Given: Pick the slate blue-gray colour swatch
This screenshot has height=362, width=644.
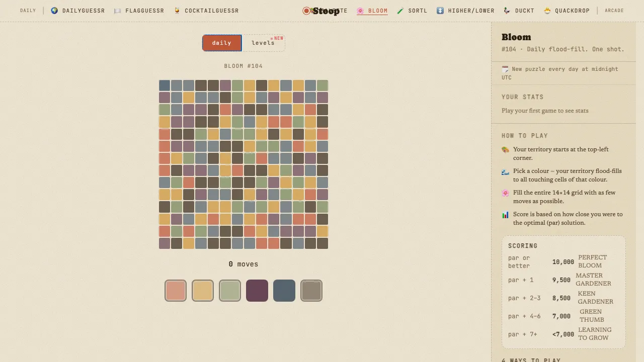Looking at the screenshot, I should [284, 291].
